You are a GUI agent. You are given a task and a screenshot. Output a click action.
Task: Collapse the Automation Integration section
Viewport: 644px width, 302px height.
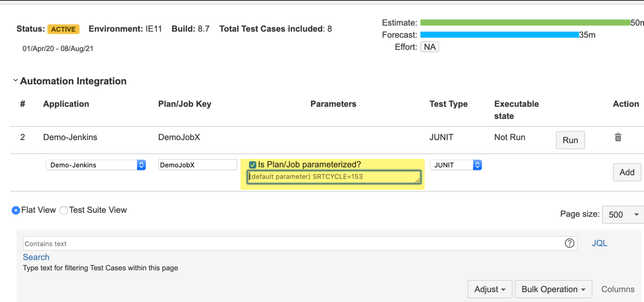(15, 81)
